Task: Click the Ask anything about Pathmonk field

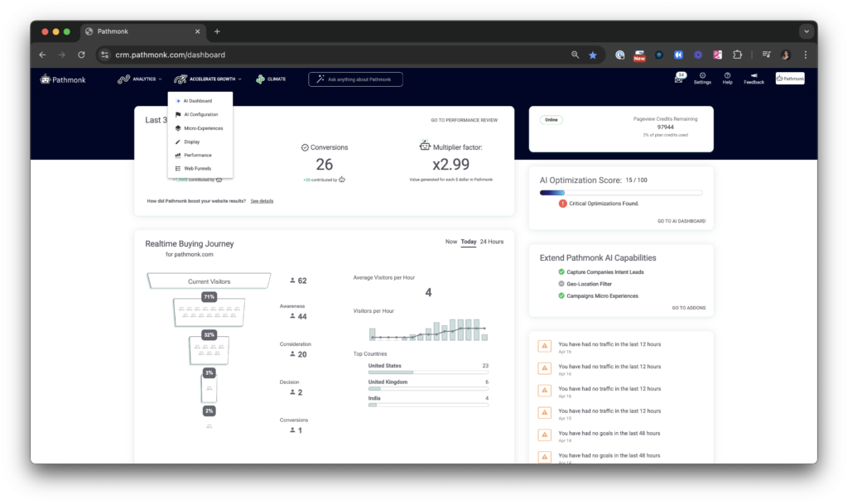Action: click(355, 79)
